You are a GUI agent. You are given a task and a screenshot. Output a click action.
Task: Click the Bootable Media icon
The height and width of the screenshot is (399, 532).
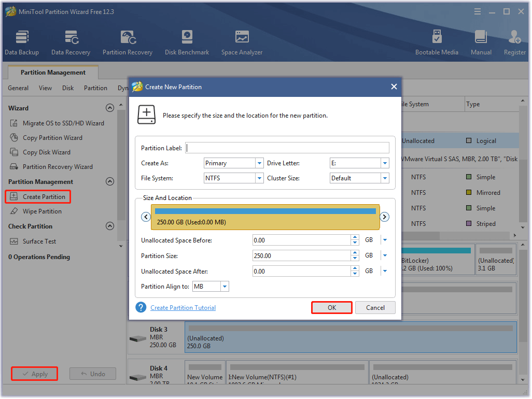click(x=437, y=41)
